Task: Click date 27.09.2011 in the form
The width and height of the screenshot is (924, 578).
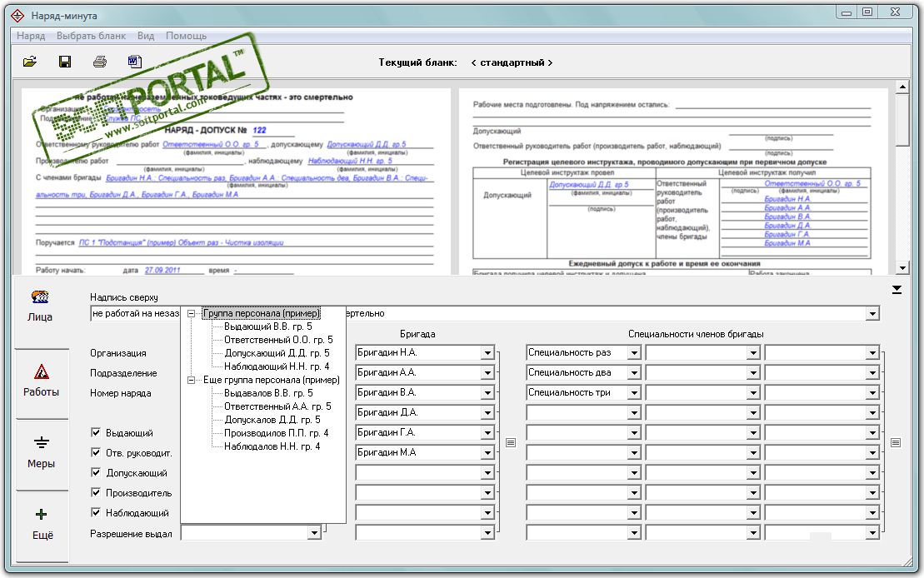Action: 162,271
